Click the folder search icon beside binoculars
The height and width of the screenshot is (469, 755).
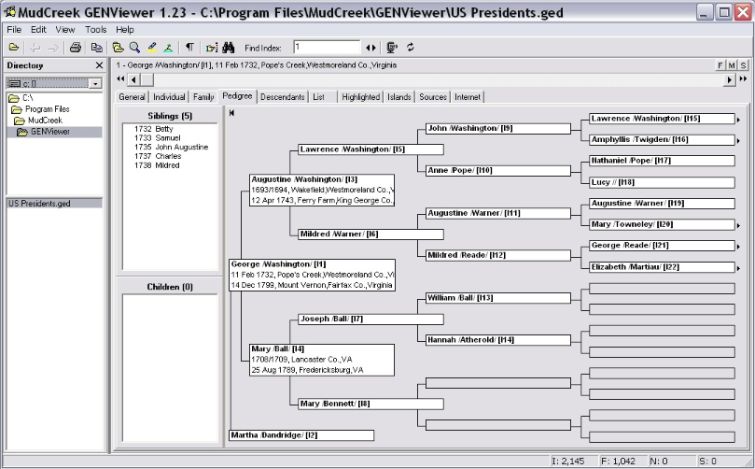point(212,47)
